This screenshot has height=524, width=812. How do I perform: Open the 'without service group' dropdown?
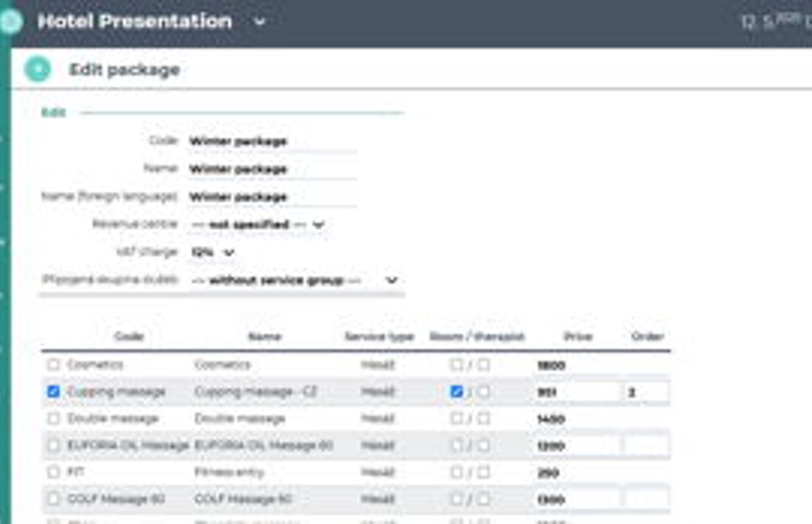[x=295, y=280]
